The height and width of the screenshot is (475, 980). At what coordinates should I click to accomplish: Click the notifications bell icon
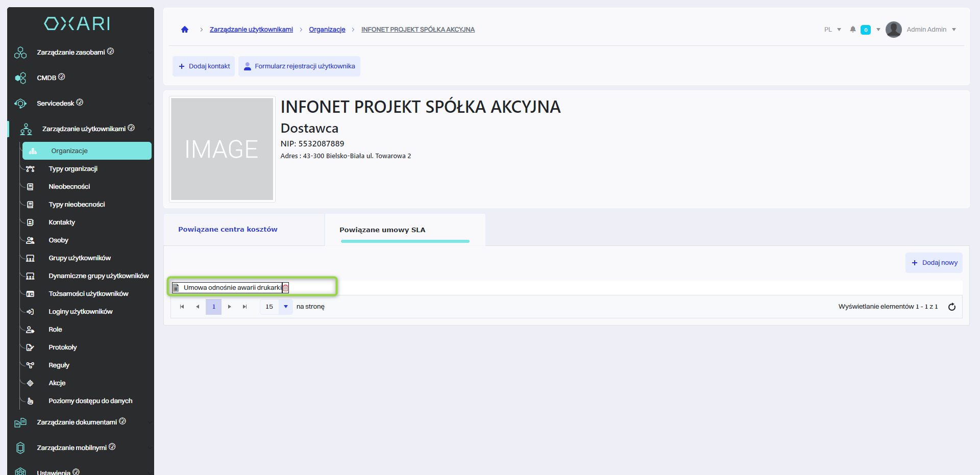[852, 30]
